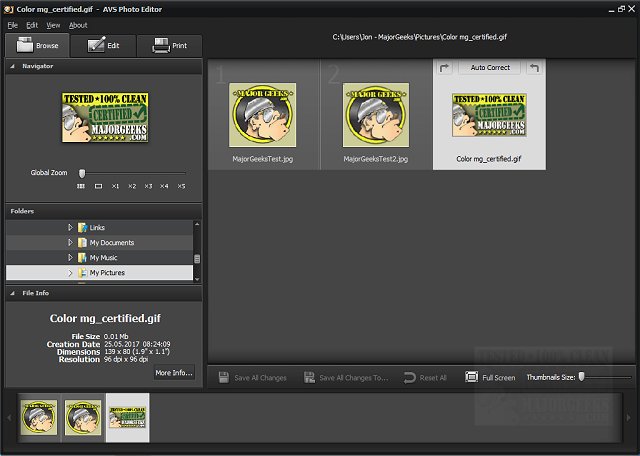Rotate image counterclockwise with left arrow icon
Image resolution: width=640 pixels, height=456 pixels.
point(533,68)
